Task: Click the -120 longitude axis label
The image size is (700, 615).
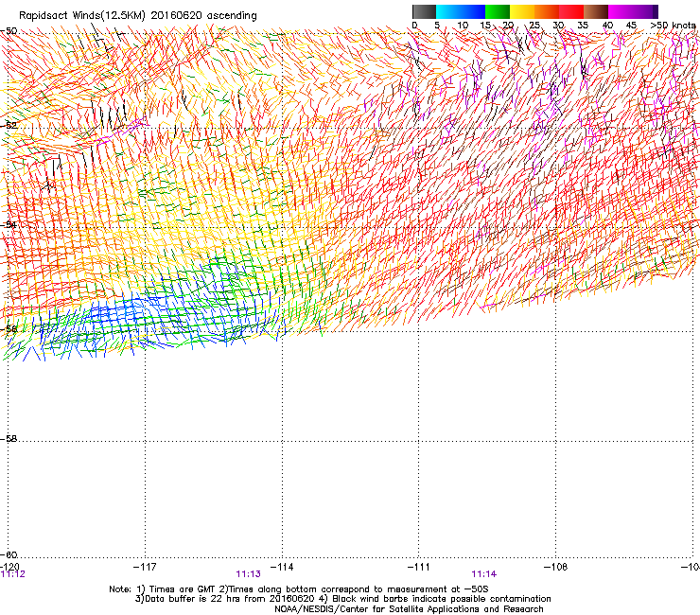Action: tap(9, 567)
